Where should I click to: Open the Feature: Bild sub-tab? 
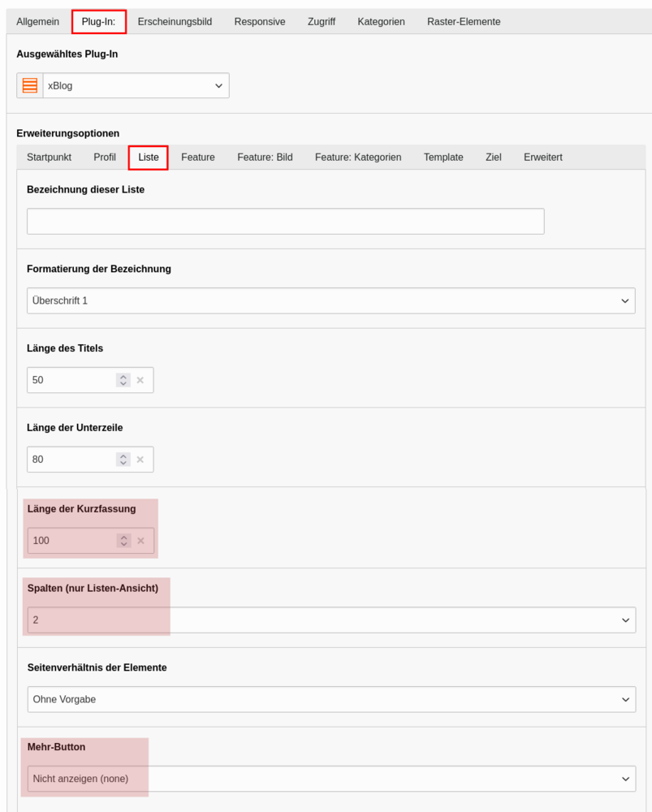[266, 158]
